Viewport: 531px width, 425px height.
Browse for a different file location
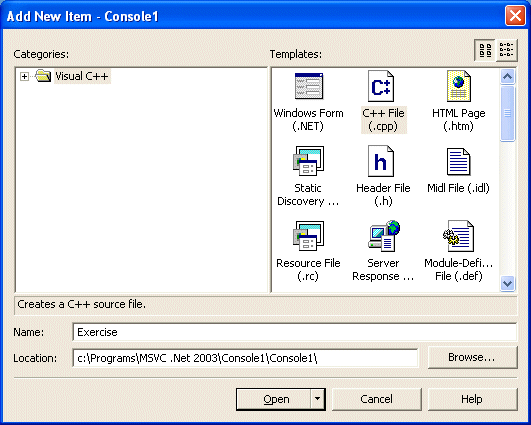[x=472, y=357]
